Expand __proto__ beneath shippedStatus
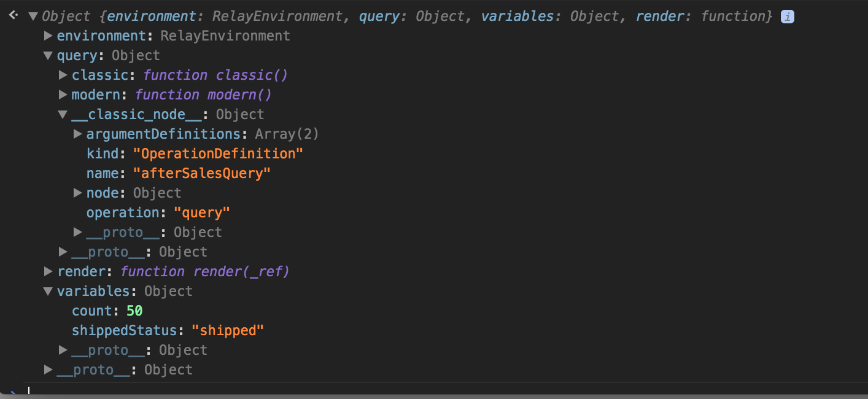868x399 pixels. pos(63,350)
